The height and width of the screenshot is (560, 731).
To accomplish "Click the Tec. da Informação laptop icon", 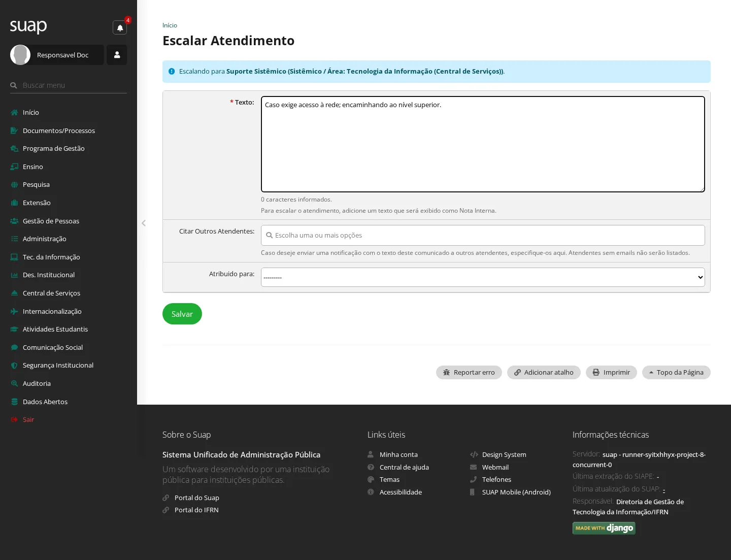I will click(14, 257).
